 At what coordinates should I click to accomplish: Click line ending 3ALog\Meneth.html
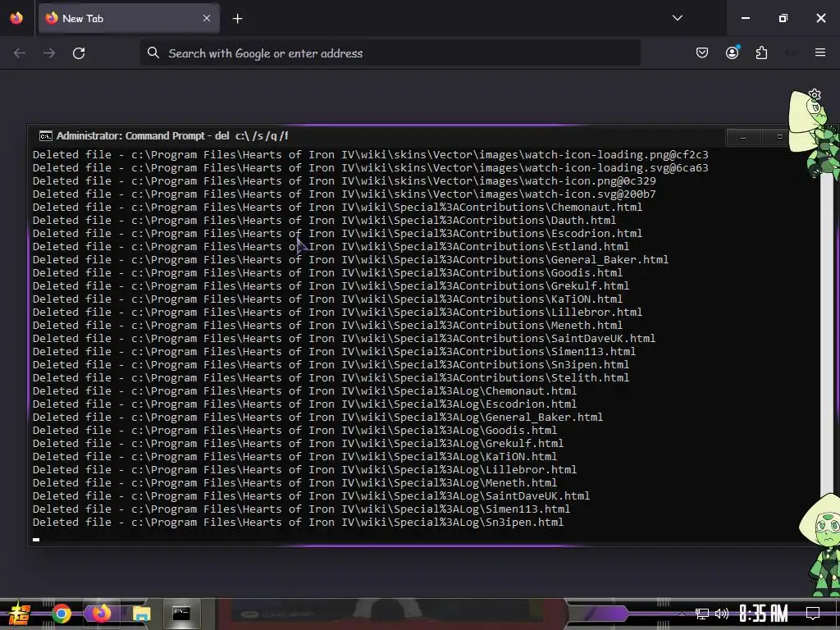click(294, 482)
